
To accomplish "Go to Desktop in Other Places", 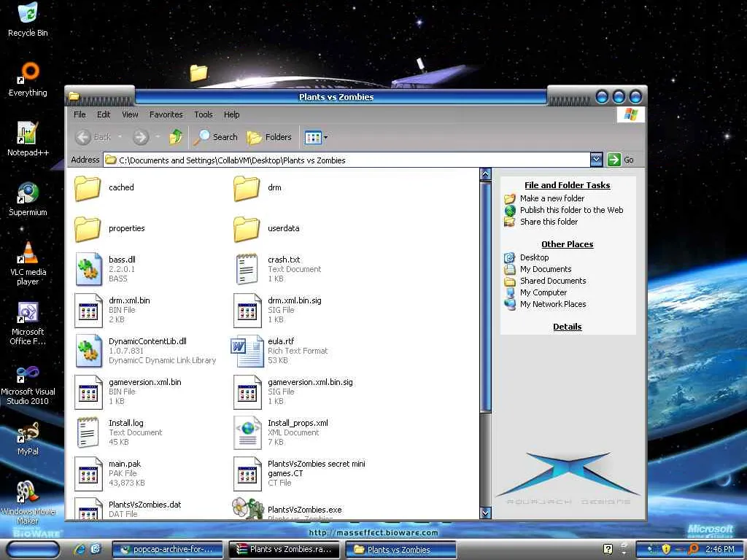I will [535, 257].
